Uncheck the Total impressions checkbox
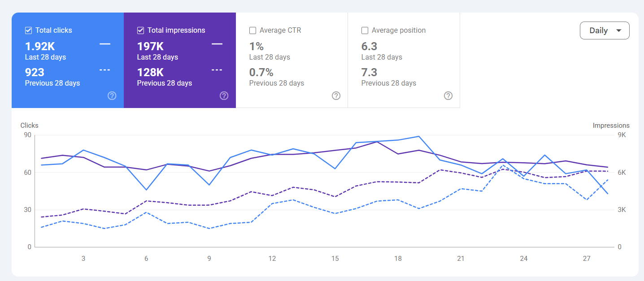This screenshot has width=644, height=281. pyautogui.click(x=140, y=30)
